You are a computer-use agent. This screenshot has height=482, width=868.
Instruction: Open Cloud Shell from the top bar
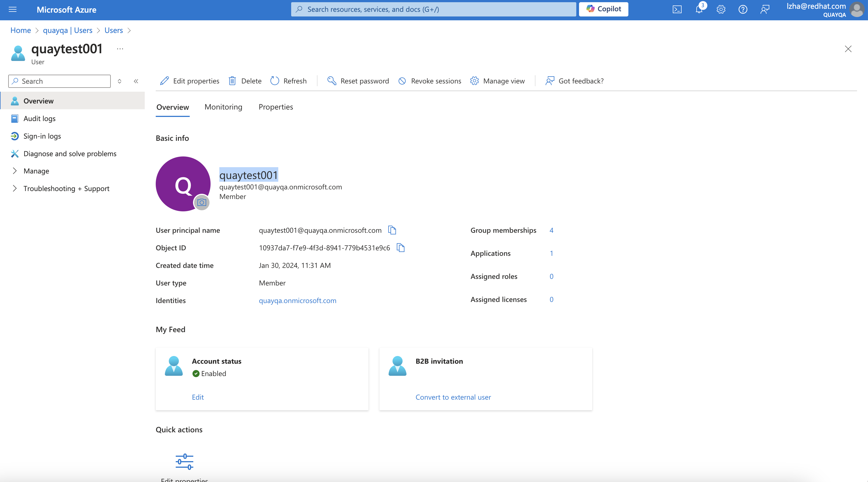pos(677,9)
